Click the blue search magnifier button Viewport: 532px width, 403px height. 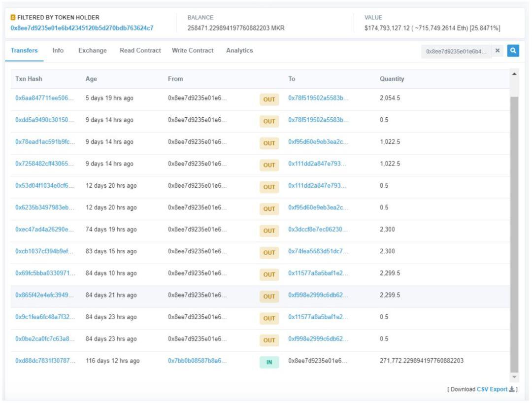[513, 51]
